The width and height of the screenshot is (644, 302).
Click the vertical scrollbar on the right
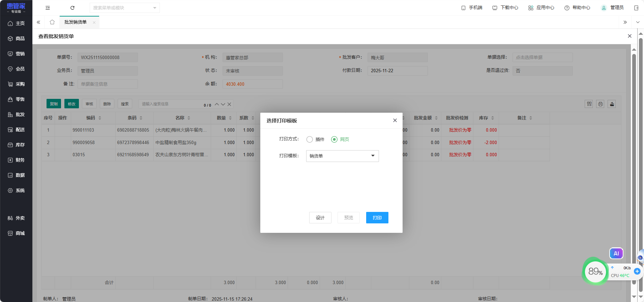pos(634,169)
